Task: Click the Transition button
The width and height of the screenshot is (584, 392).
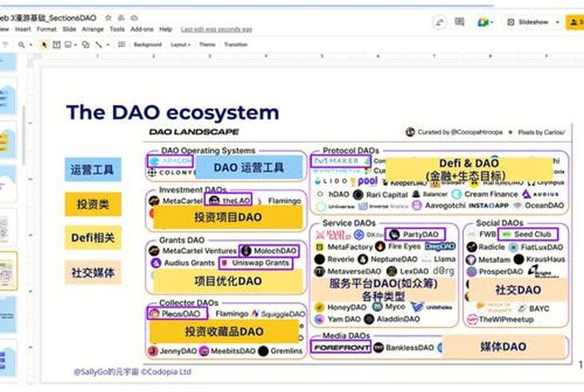Action: click(x=236, y=45)
